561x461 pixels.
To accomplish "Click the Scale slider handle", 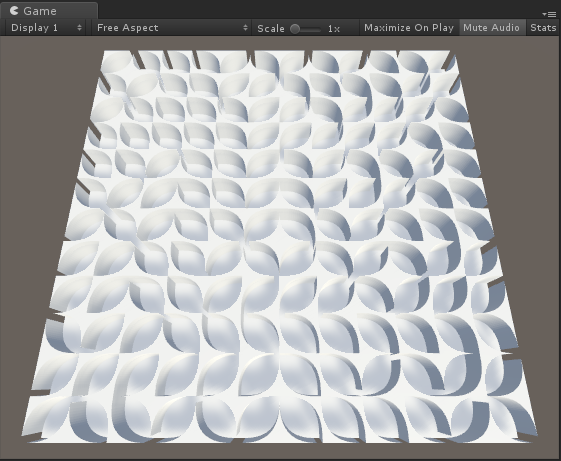I will coord(295,29).
